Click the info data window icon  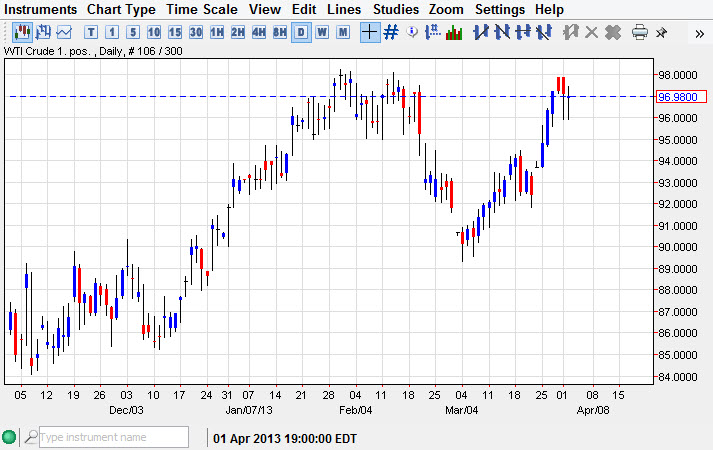(412, 32)
